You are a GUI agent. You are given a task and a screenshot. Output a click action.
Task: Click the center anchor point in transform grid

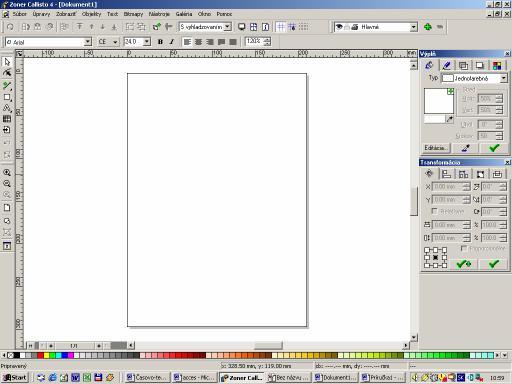435,257
